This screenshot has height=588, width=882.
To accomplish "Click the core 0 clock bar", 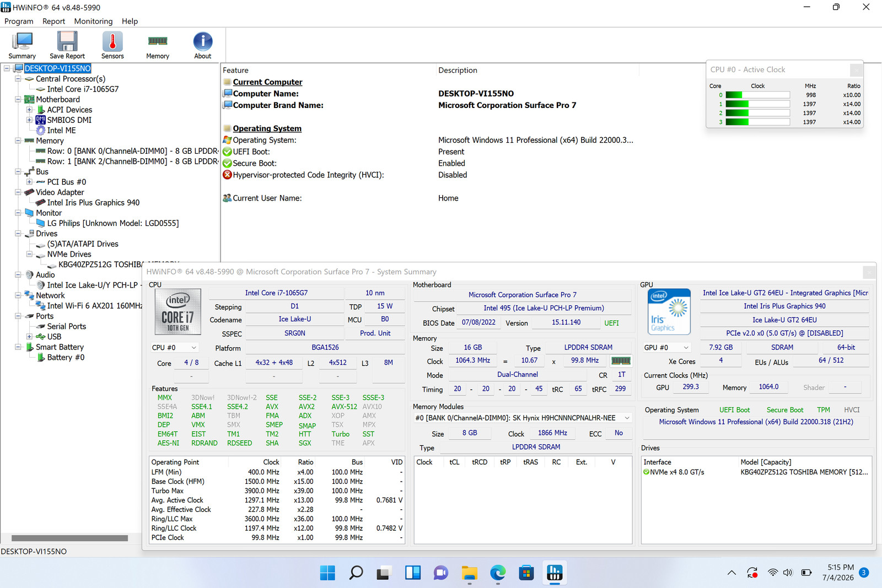I will coord(758,95).
